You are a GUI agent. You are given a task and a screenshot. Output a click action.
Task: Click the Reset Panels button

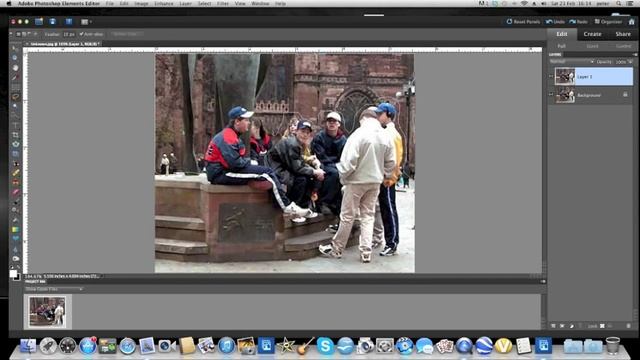point(523,22)
